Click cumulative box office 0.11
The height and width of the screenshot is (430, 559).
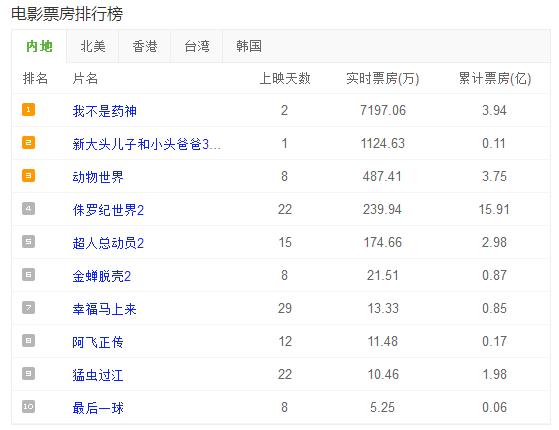pyautogui.click(x=494, y=143)
